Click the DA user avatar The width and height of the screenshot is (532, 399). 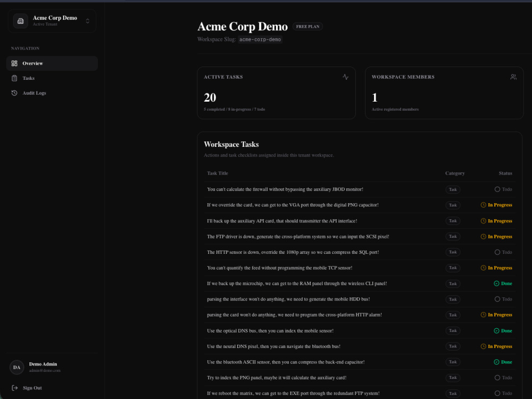click(x=16, y=367)
